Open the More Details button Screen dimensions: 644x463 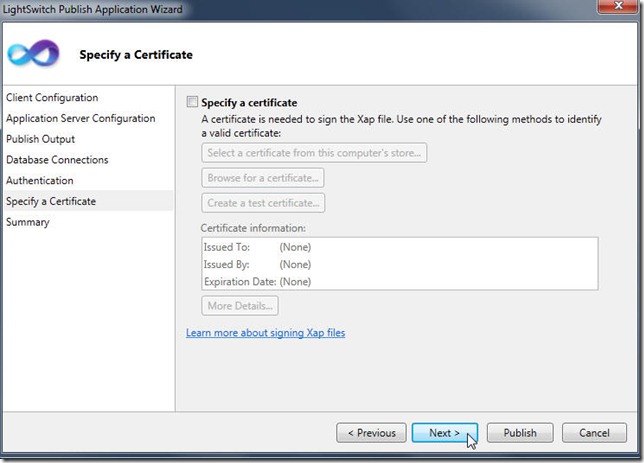(240, 306)
